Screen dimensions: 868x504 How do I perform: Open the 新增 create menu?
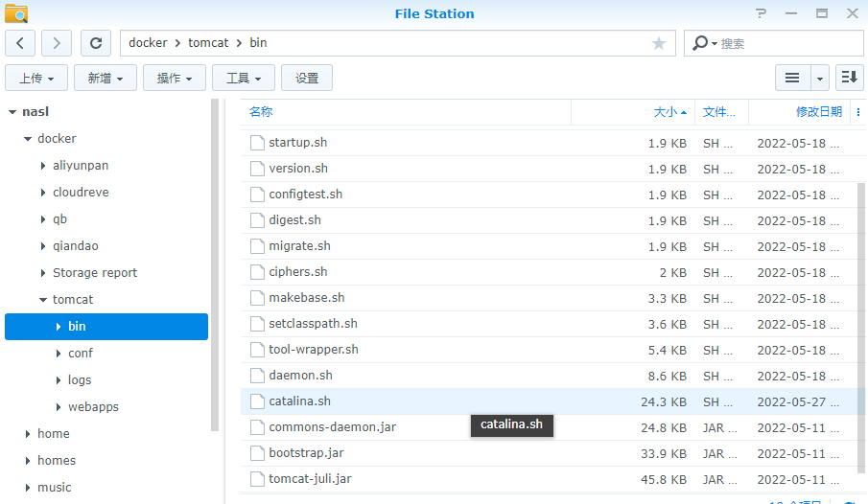tap(106, 79)
